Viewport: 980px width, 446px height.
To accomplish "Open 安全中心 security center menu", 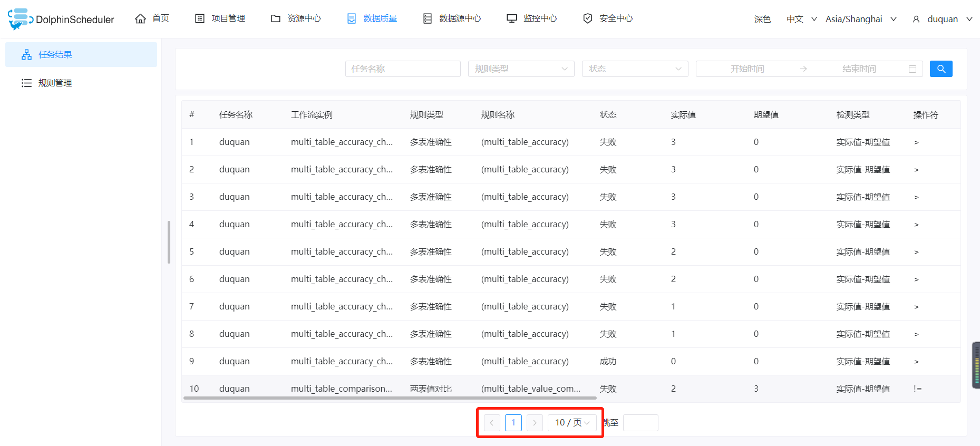I will click(608, 18).
